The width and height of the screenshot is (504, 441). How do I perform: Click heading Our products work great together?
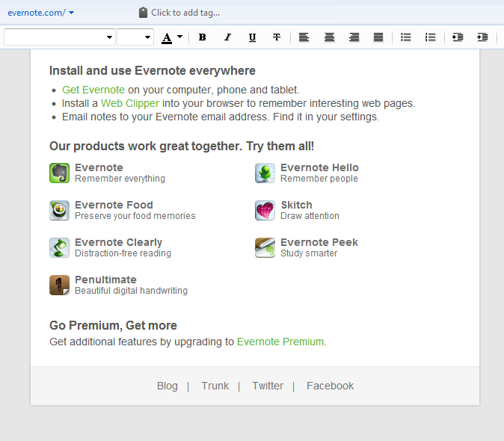coord(182,147)
